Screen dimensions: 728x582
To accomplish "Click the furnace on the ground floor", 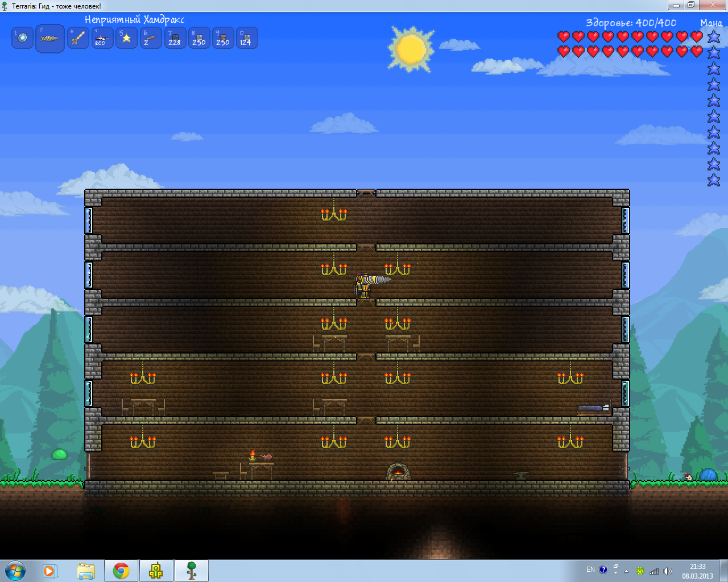I will (398, 471).
